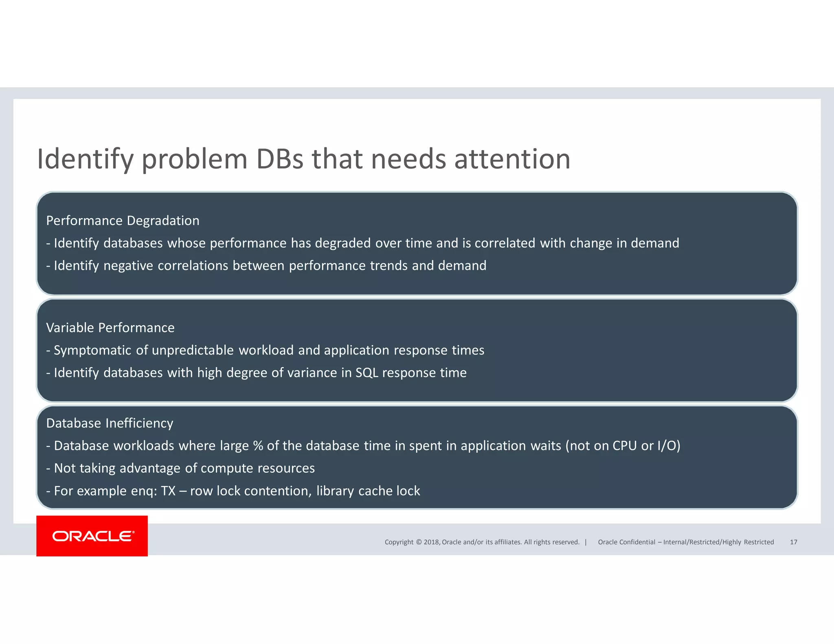Click the 'enq: TX – row lock contention' example line
The height and width of the screenshot is (644, 834).
[x=233, y=491]
